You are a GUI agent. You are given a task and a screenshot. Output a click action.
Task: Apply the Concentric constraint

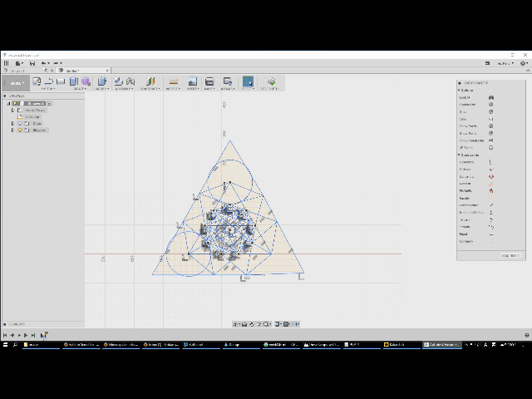[x=491, y=177]
